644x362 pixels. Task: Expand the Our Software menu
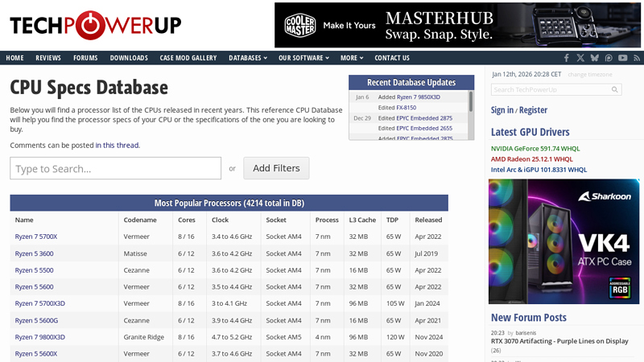(x=304, y=58)
